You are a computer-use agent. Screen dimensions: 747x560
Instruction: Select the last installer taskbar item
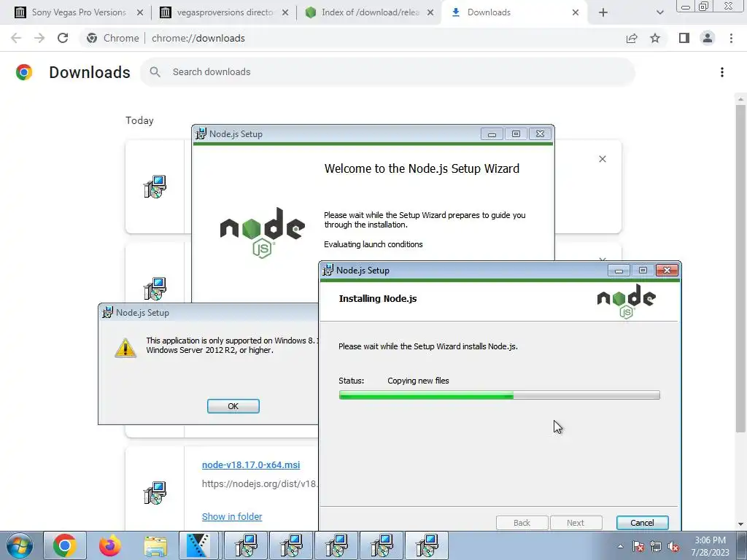427,545
